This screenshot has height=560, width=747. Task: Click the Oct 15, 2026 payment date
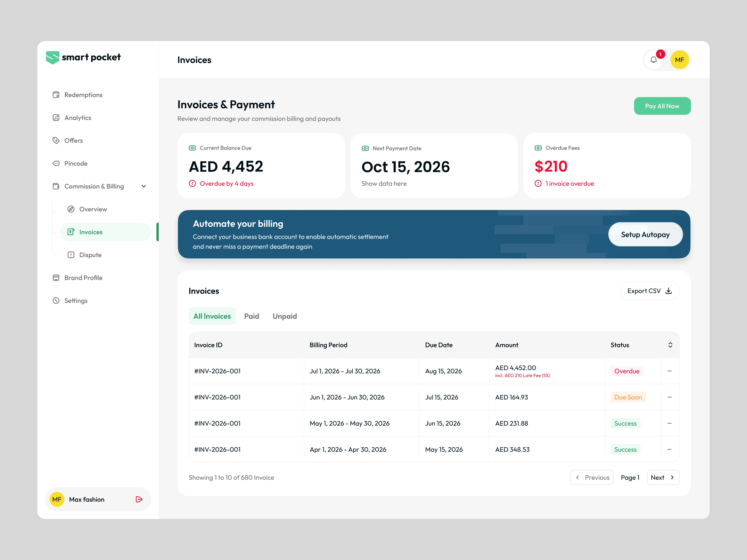click(405, 167)
